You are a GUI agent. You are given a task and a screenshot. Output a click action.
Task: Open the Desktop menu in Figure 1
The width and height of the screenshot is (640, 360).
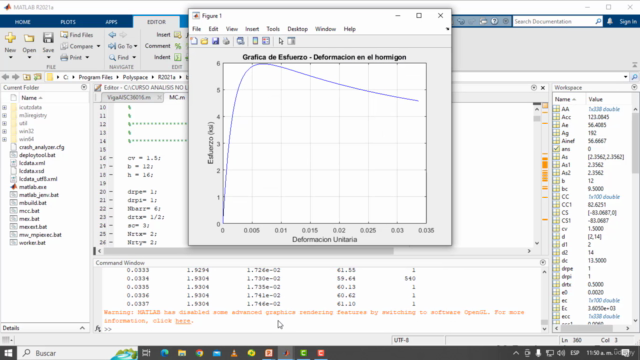[298, 29]
